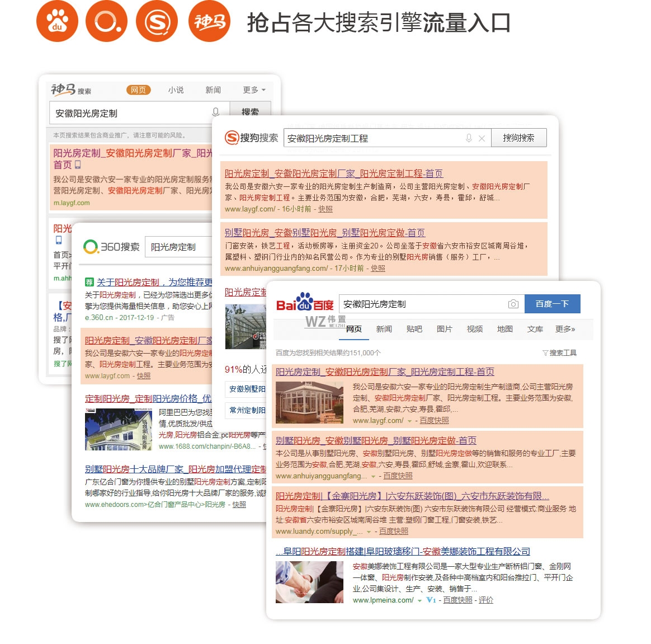Image resolution: width=651 pixels, height=644 pixels.
Task: Expand arrow next to www.laygf.com Baidu result
Action: [410, 421]
